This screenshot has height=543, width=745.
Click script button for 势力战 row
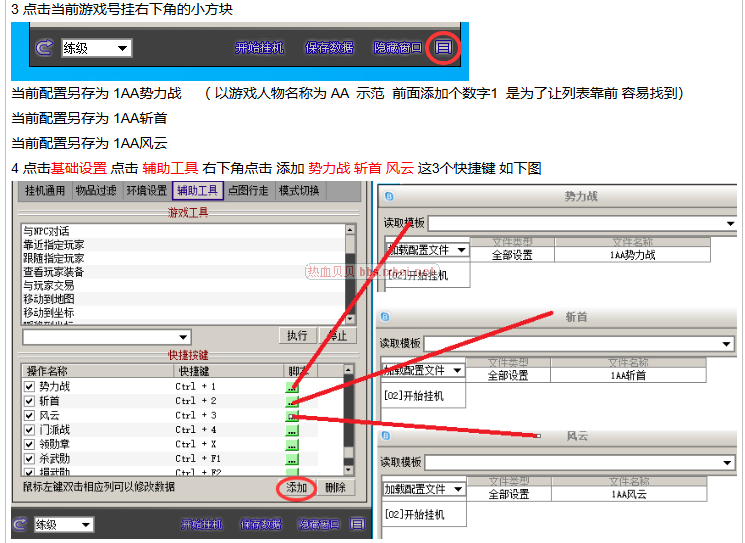(x=292, y=386)
